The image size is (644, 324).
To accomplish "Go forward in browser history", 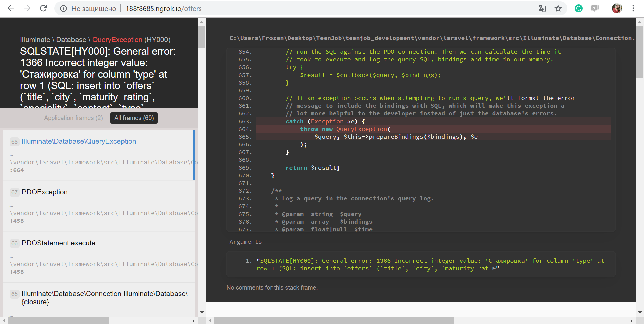I will 27,8.
